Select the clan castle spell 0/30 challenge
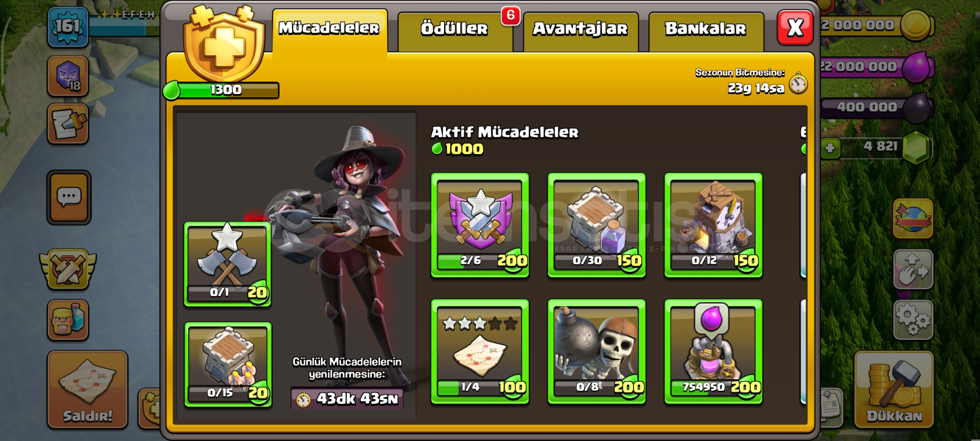Viewport: 980px width, 441px height. click(x=596, y=225)
